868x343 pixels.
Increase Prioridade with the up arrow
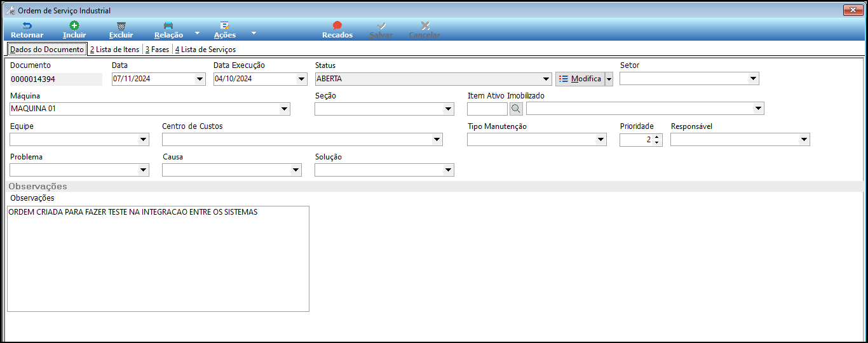pyautogui.click(x=657, y=137)
